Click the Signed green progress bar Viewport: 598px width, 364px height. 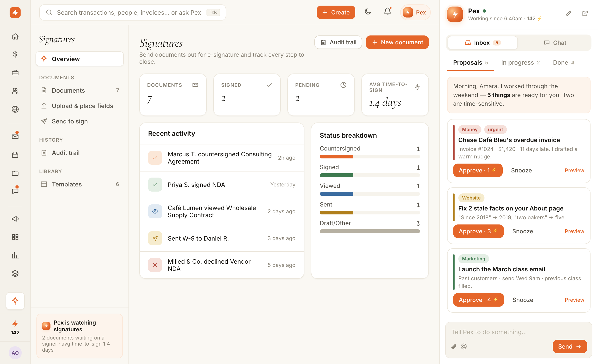click(x=370, y=175)
